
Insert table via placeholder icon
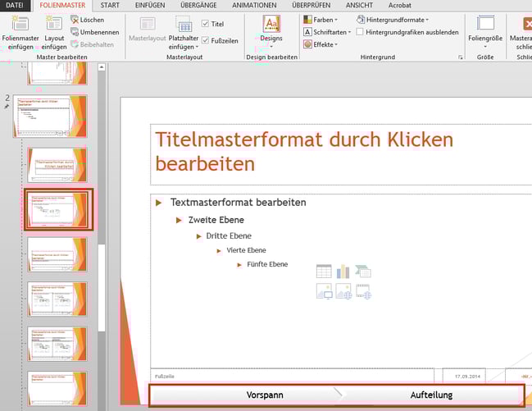point(324,272)
